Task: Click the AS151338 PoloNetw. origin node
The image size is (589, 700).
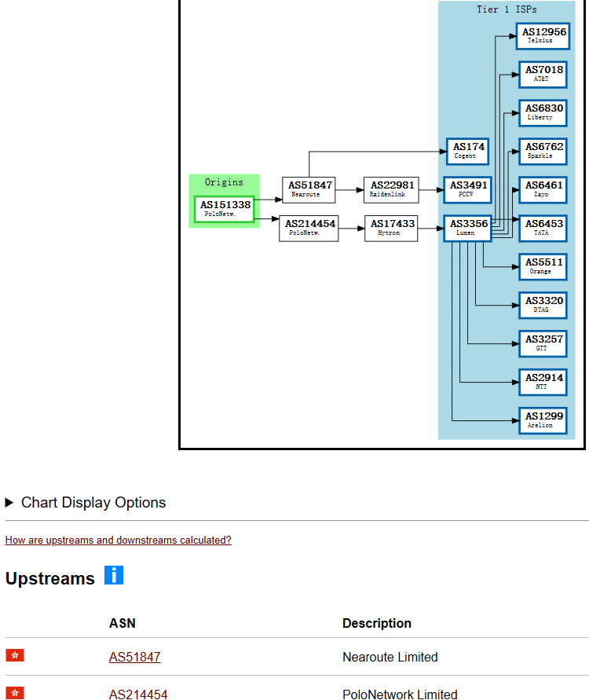Action: click(x=225, y=209)
